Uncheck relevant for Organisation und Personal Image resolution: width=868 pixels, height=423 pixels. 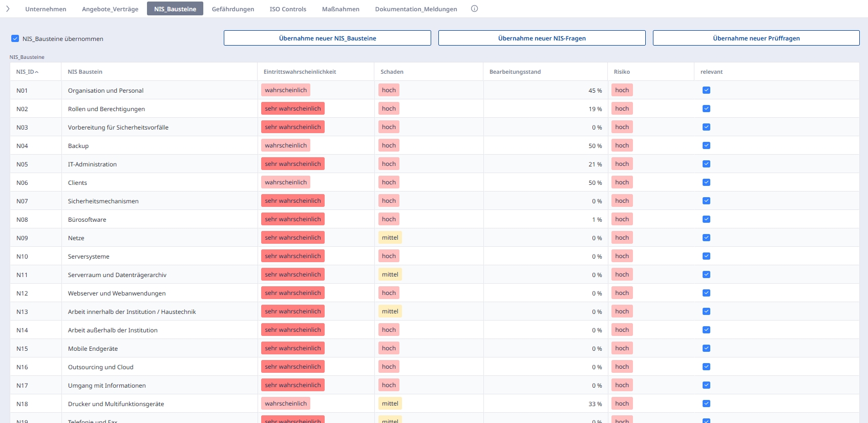(x=706, y=90)
